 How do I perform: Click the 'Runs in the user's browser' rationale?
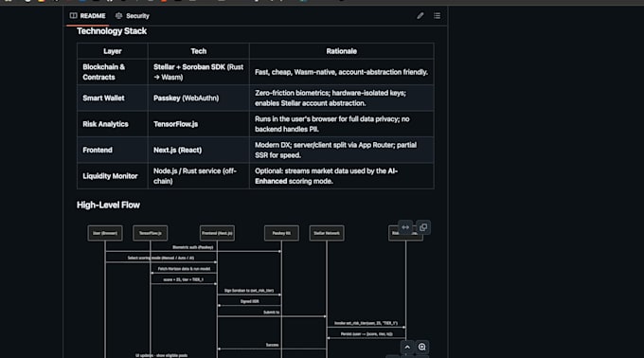(x=341, y=124)
